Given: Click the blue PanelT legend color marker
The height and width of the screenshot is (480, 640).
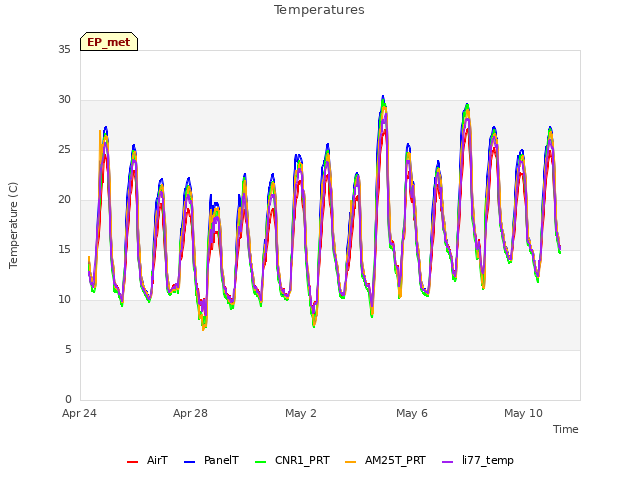Looking at the screenshot, I should tap(189, 462).
